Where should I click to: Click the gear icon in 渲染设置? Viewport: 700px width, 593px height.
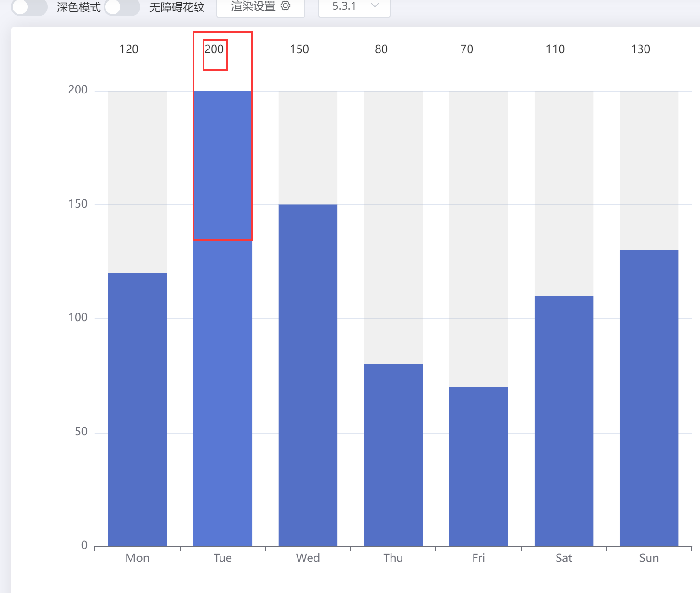(x=285, y=6)
